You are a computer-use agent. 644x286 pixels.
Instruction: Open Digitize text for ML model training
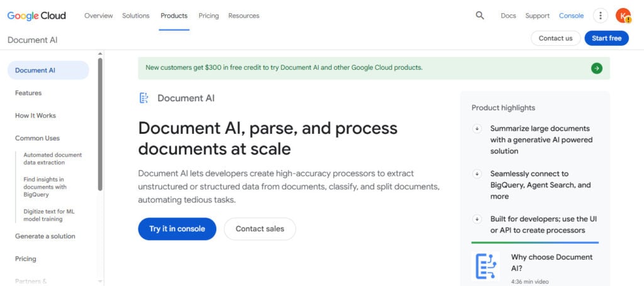49,216
